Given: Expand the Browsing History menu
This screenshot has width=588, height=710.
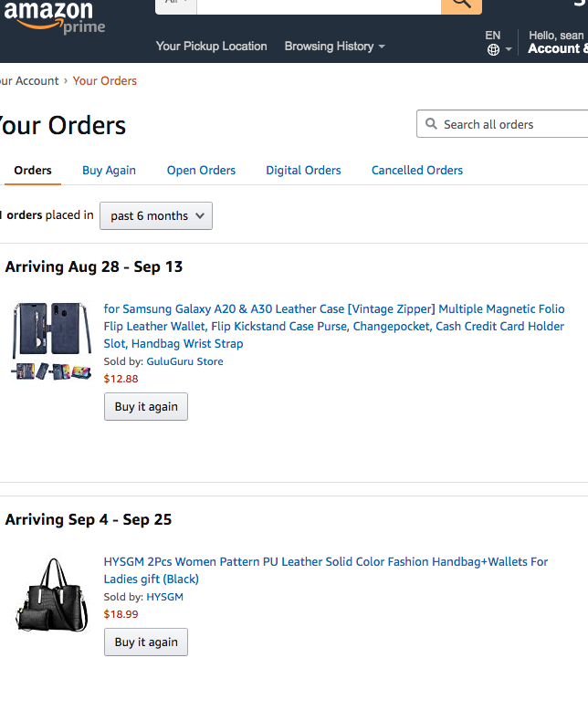Looking at the screenshot, I should [x=334, y=47].
